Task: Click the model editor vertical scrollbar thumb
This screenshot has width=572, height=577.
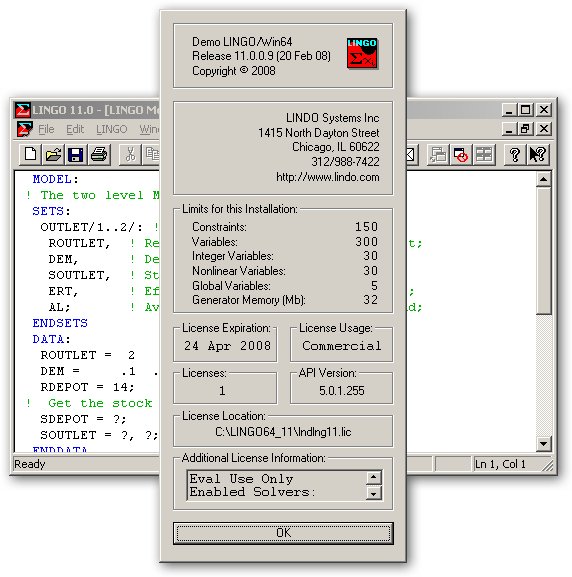Action: click(x=543, y=251)
